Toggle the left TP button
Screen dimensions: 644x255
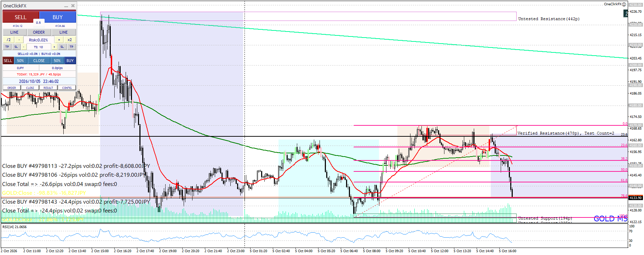click(x=7, y=47)
